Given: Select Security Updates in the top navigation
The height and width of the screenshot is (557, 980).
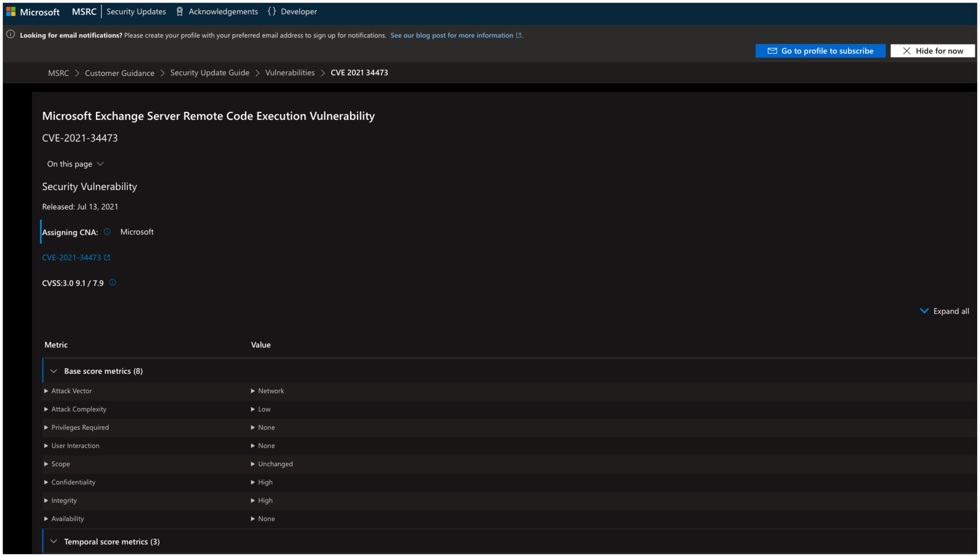Looking at the screenshot, I should point(136,11).
